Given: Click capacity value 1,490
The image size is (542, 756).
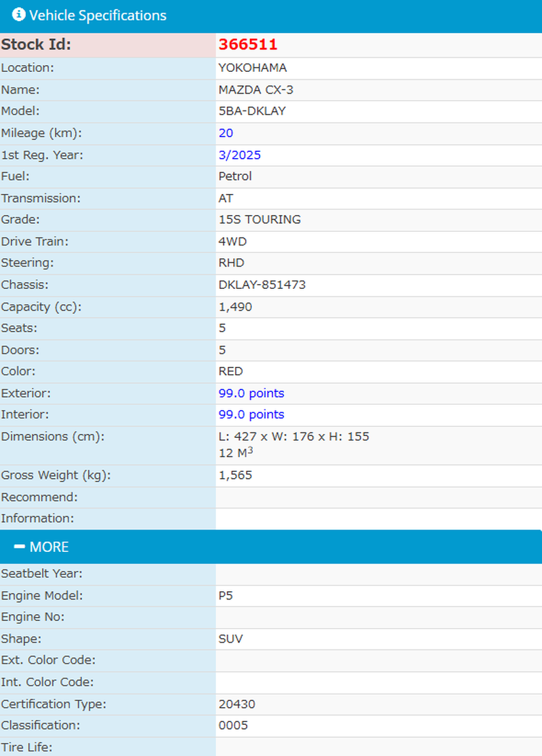Looking at the screenshot, I should click(x=235, y=307).
